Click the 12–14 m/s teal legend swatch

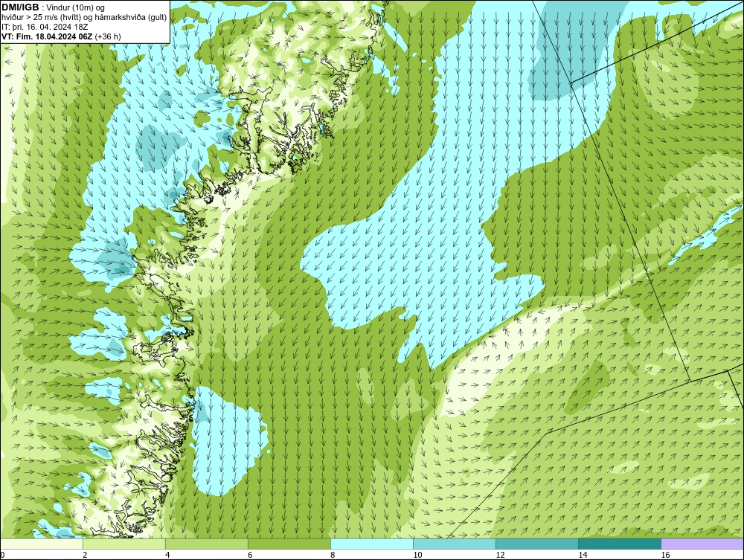click(537, 544)
